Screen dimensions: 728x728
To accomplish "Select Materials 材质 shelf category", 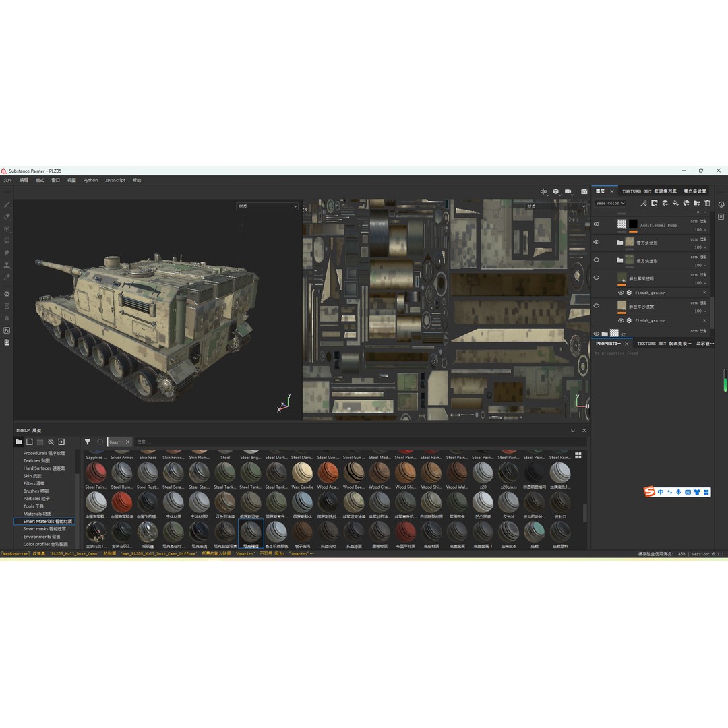I will coord(37,514).
